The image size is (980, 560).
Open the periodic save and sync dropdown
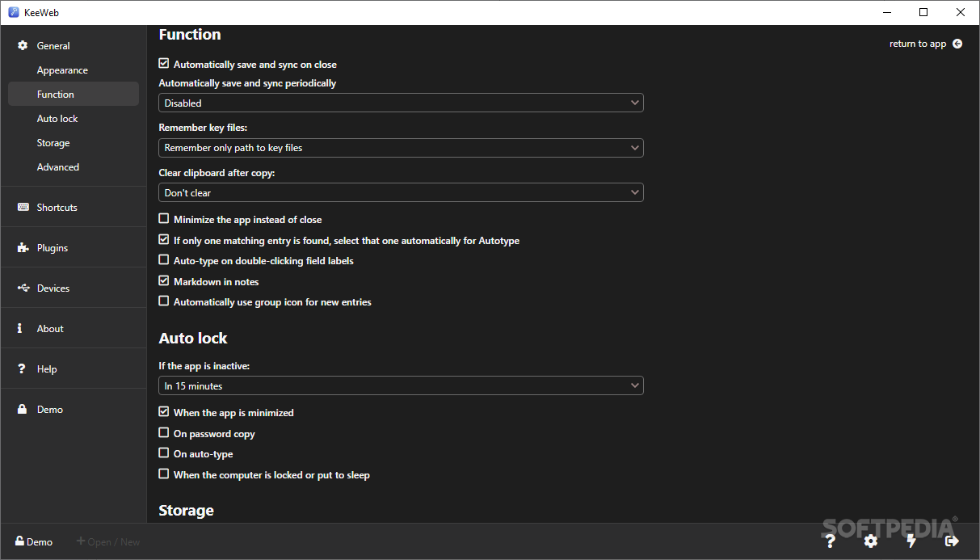pyautogui.click(x=401, y=103)
